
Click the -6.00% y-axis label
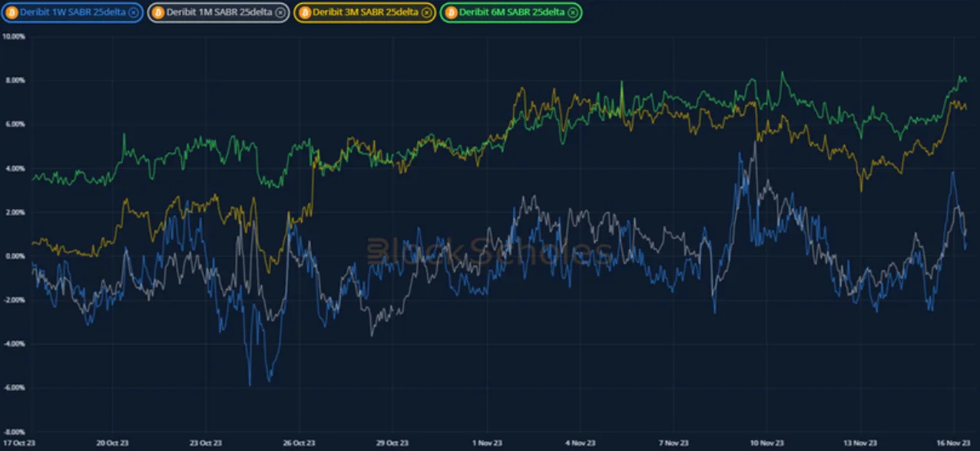[x=14, y=388]
